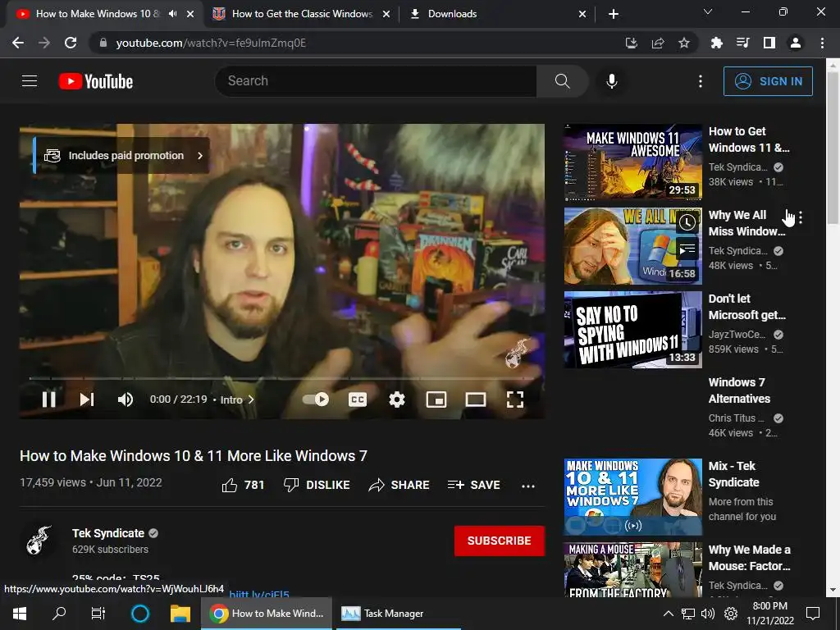Add Why We All Miss video to Watch Later
Image resolution: width=840 pixels, height=630 pixels.
pos(687,221)
